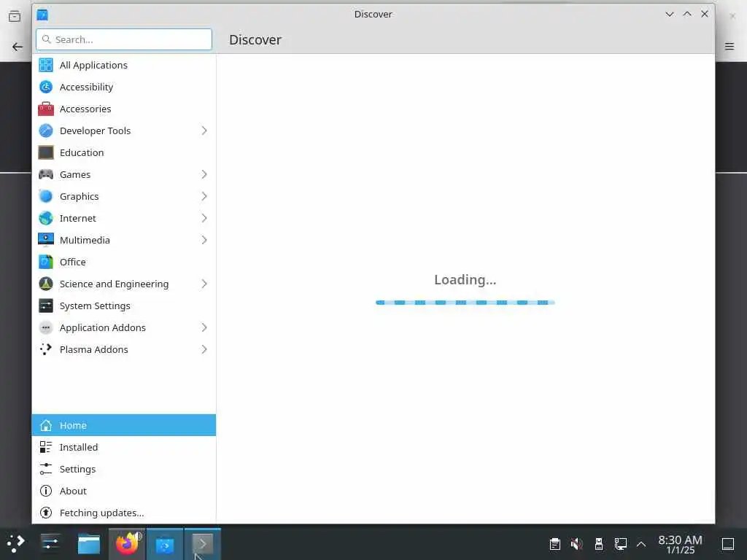This screenshot has width=747, height=560.
Task: Click the Show Desktop taskbar button
Action: pyautogui.click(x=727, y=544)
